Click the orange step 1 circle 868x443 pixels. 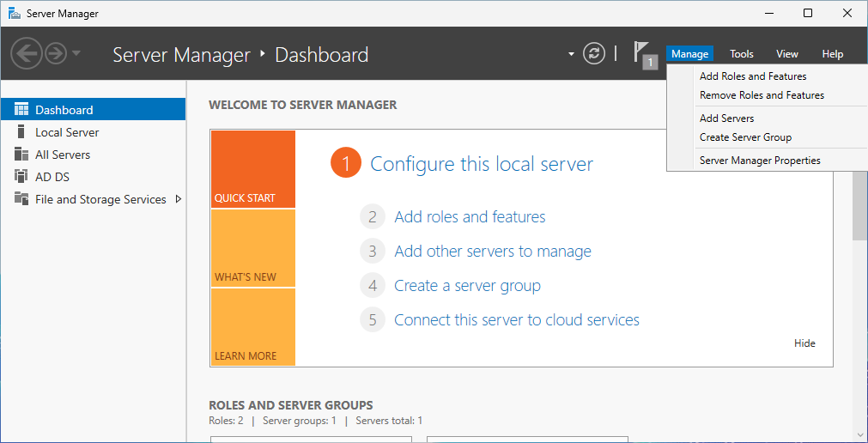tap(345, 164)
